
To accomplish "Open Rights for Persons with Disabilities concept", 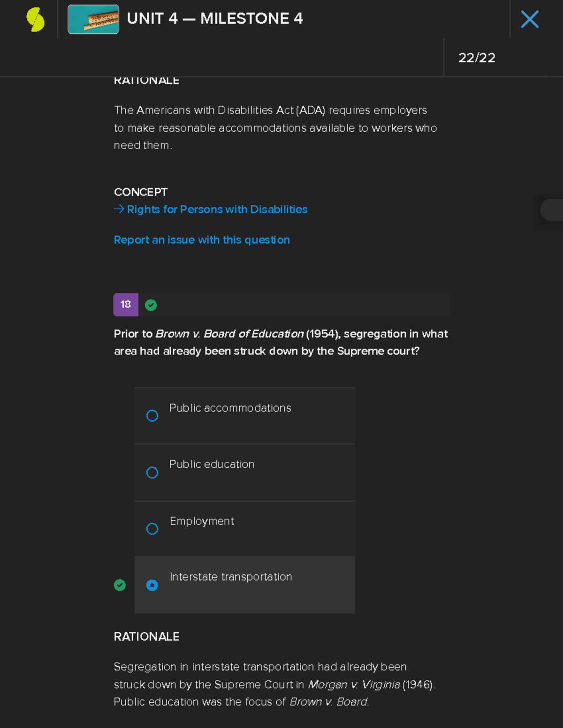I will 217,209.
